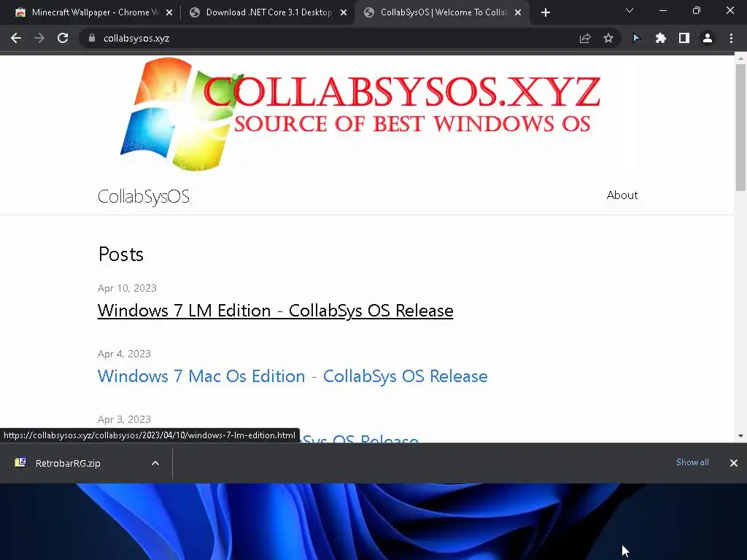The height and width of the screenshot is (560, 747).
Task: Click the scrollbar down arrow
Action: point(741,436)
